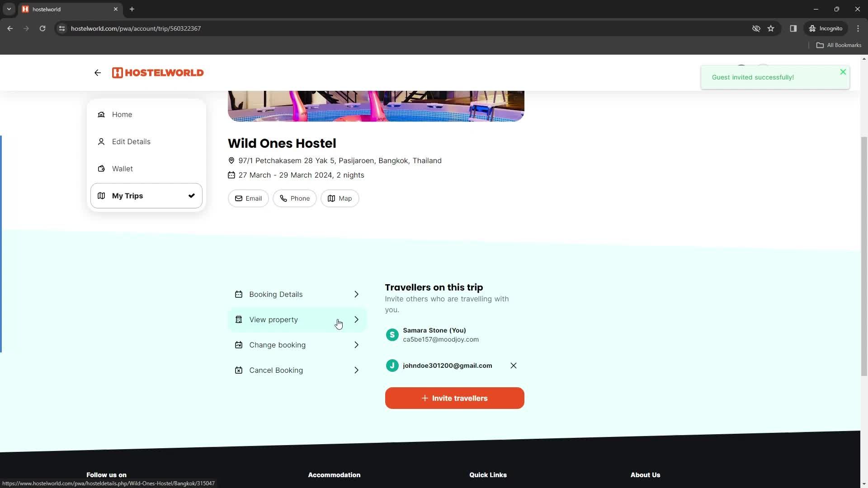Viewport: 868px width, 488px height.
Task: Open Hostelworld home page
Action: (158, 72)
